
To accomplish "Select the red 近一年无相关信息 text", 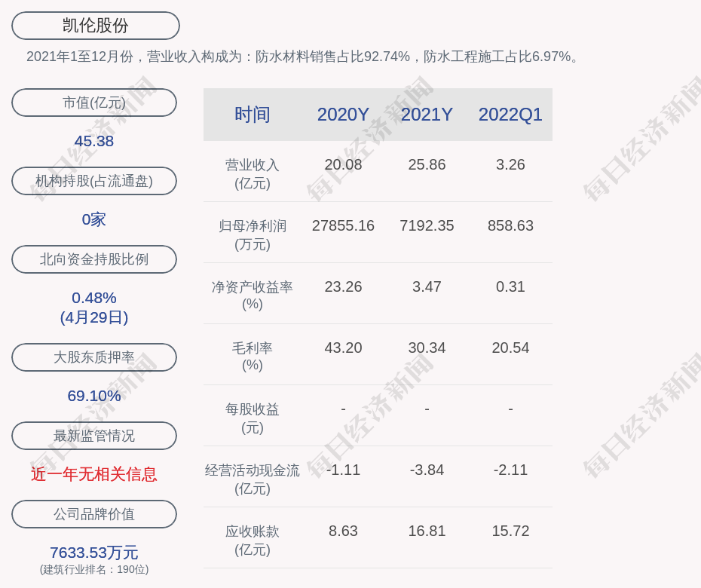I will (x=94, y=474).
